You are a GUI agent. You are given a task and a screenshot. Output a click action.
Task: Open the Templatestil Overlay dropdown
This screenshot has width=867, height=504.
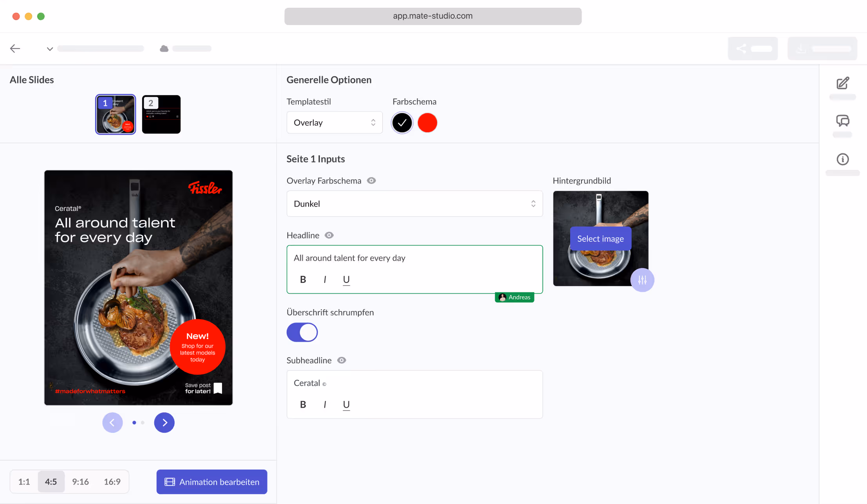[334, 122]
